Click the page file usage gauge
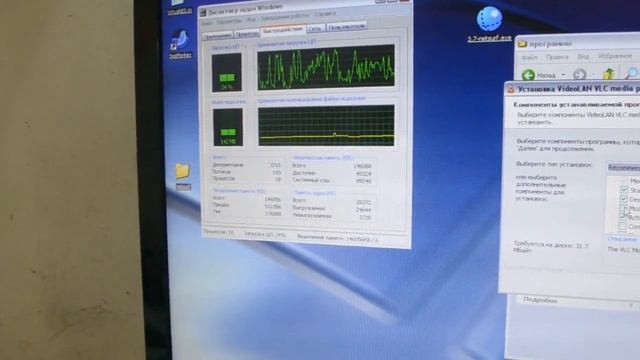Screen dimensions: 640x360 228,127
